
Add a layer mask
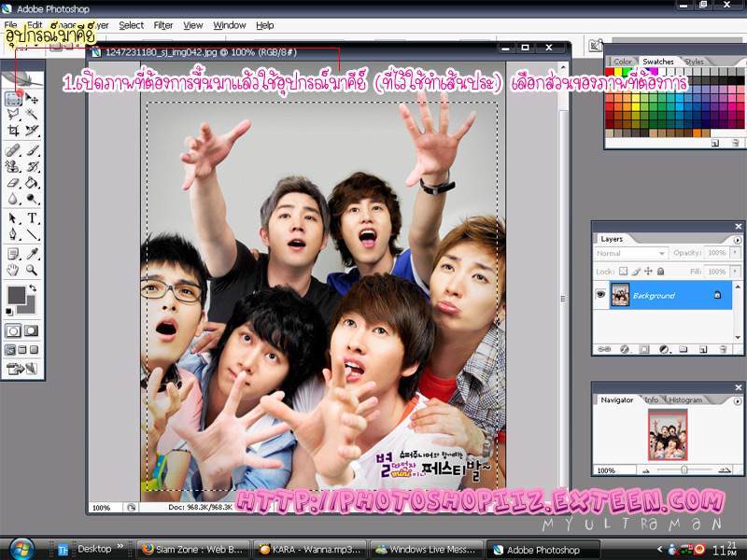click(644, 349)
